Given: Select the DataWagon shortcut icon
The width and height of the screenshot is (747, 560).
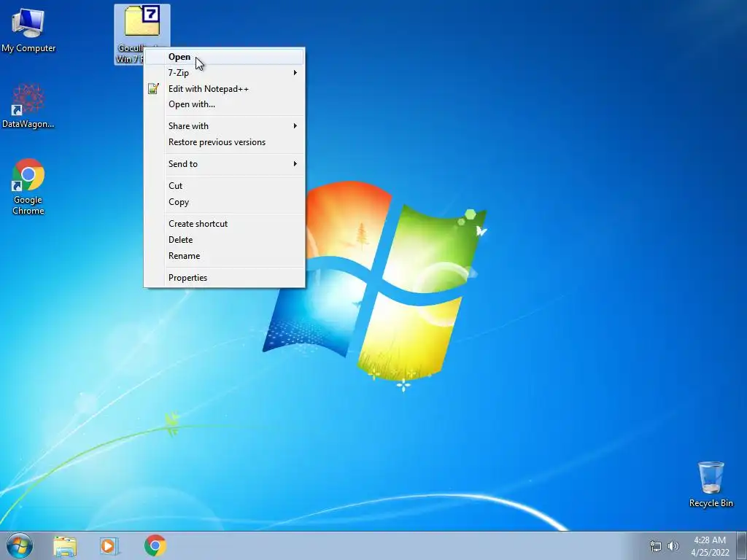Looking at the screenshot, I should tap(28, 106).
